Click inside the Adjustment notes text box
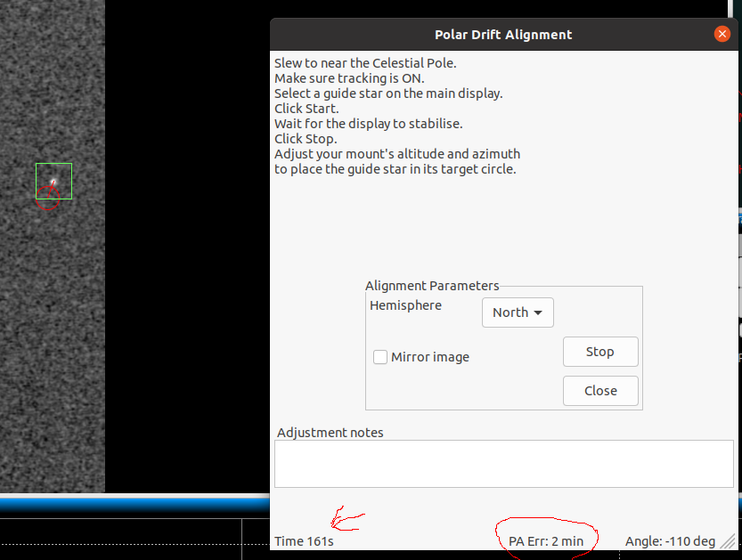Viewport: 742px width, 560px height. (x=504, y=464)
